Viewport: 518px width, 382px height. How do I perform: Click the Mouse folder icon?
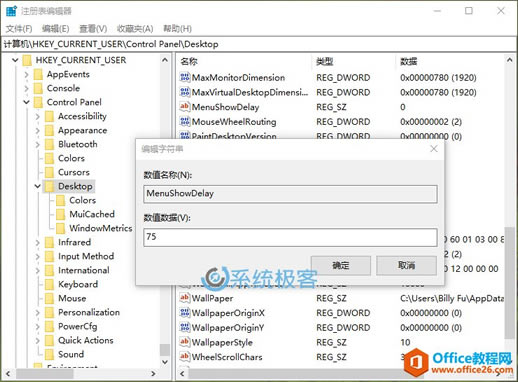[x=49, y=298]
